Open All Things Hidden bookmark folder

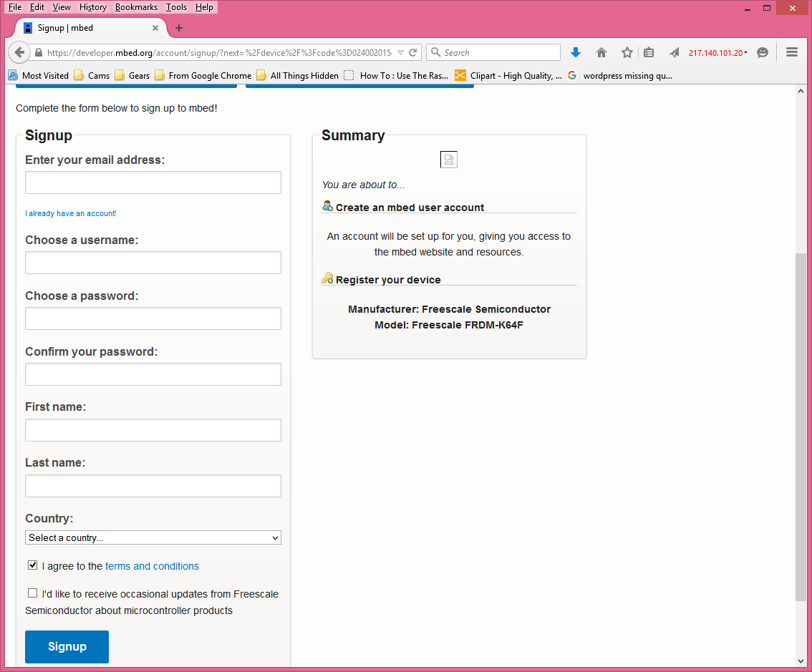298,76
